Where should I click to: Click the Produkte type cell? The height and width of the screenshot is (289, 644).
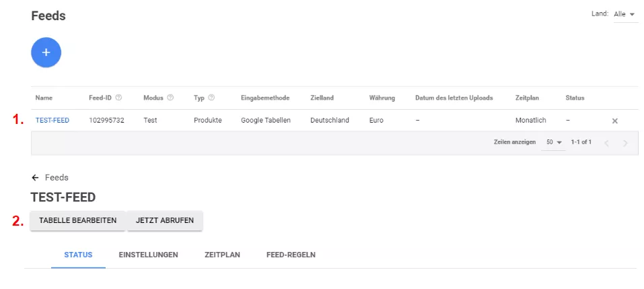208,121
